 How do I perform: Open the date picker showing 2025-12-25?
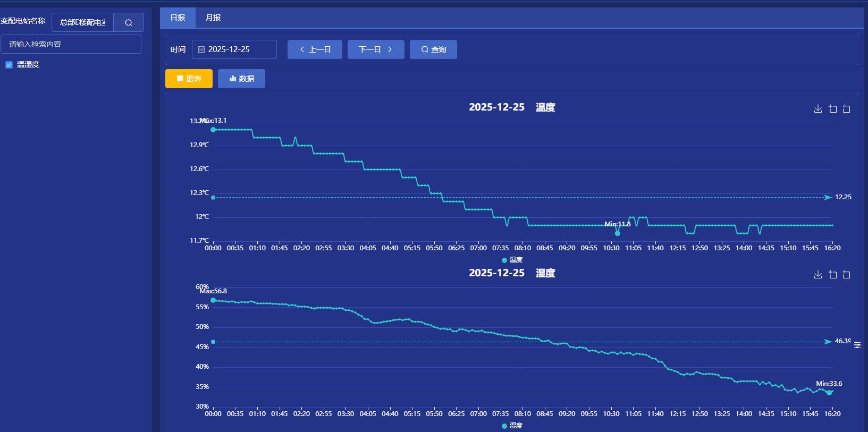234,49
